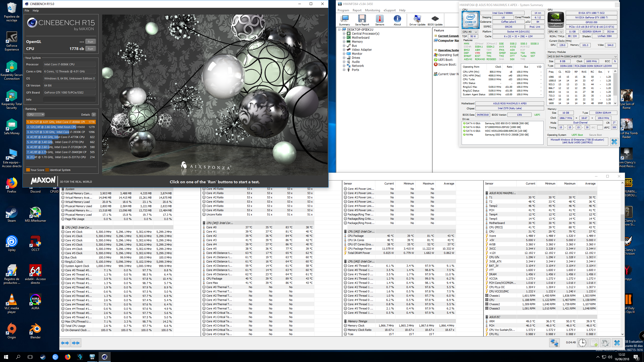Click sensor window vertical scrollbar down arrow
This screenshot has width=644, height=362.
coord(622,334)
